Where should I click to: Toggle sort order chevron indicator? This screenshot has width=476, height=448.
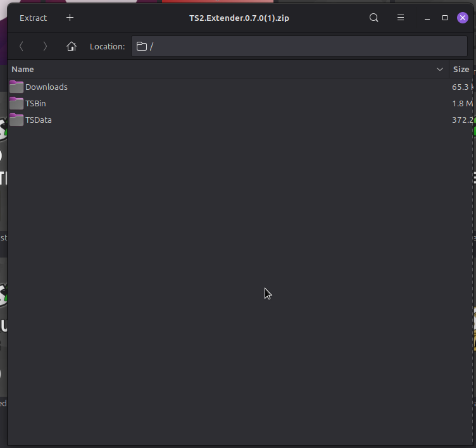pyautogui.click(x=440, y=69)
